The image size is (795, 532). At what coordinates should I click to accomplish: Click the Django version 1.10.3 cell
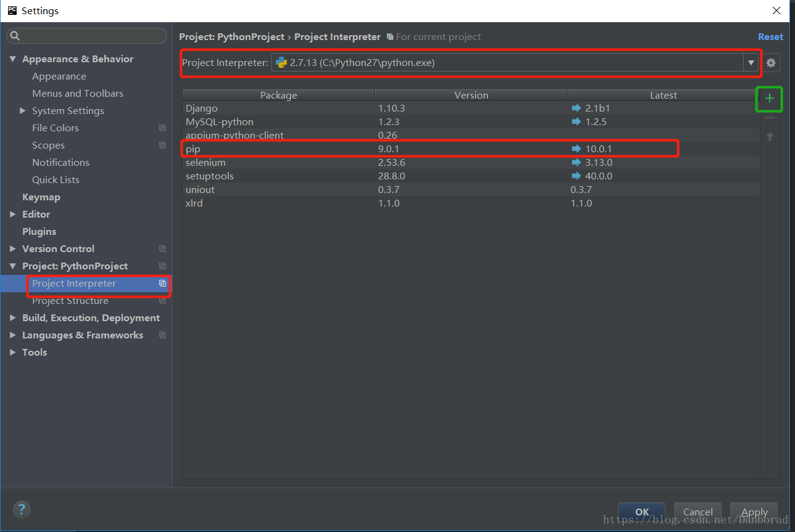[392, 108]
